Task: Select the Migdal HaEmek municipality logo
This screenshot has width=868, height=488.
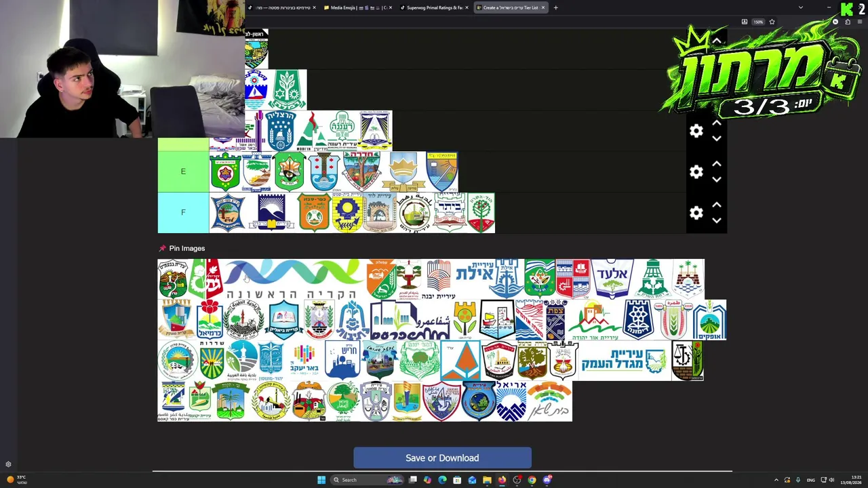Action: click(625, 361)
